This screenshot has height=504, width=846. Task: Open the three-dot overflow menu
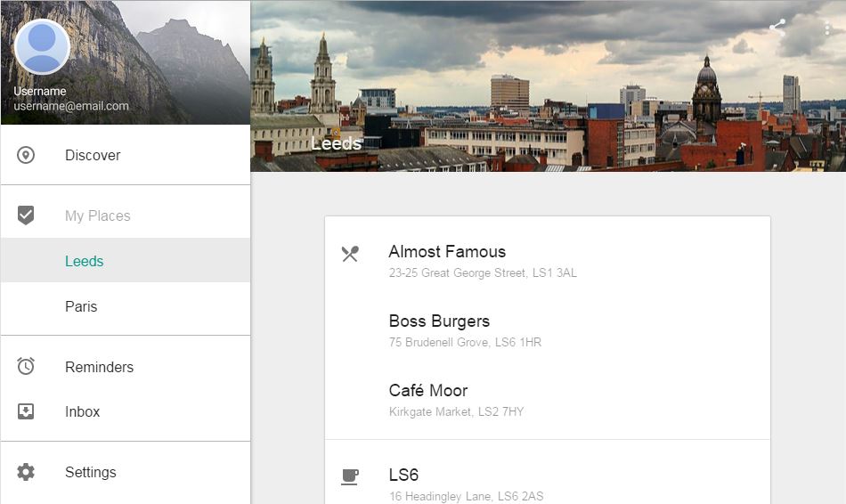click(x=827, y=28)
